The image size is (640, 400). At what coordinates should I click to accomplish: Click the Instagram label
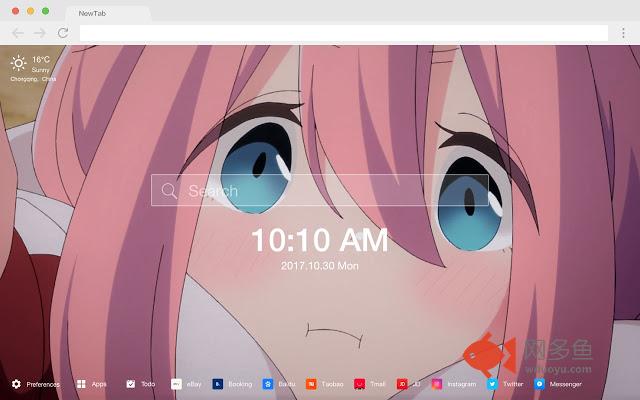pos(462,384)
